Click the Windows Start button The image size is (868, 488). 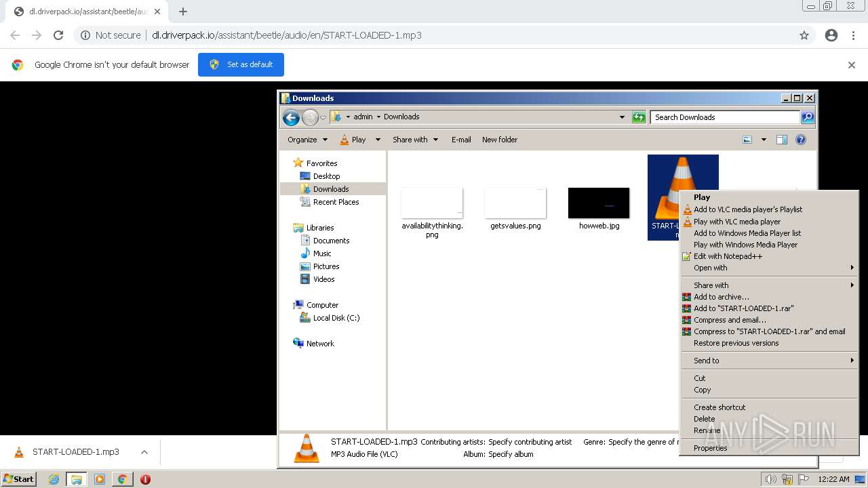(18, 479)
